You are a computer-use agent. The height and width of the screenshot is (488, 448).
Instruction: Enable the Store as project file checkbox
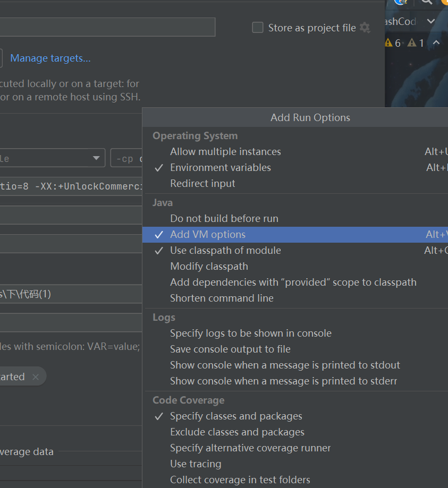[x=258, y=28]
